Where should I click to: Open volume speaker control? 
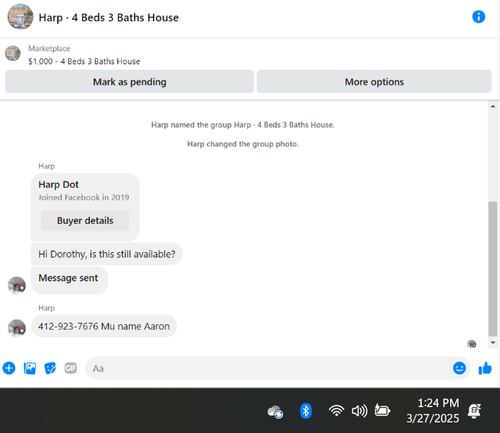pos(360,411)
